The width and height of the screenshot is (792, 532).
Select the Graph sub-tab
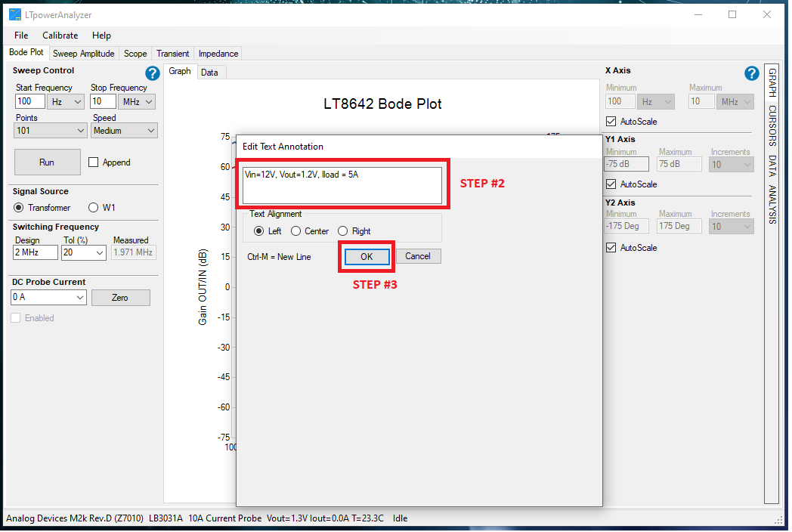tap(180, 71)
